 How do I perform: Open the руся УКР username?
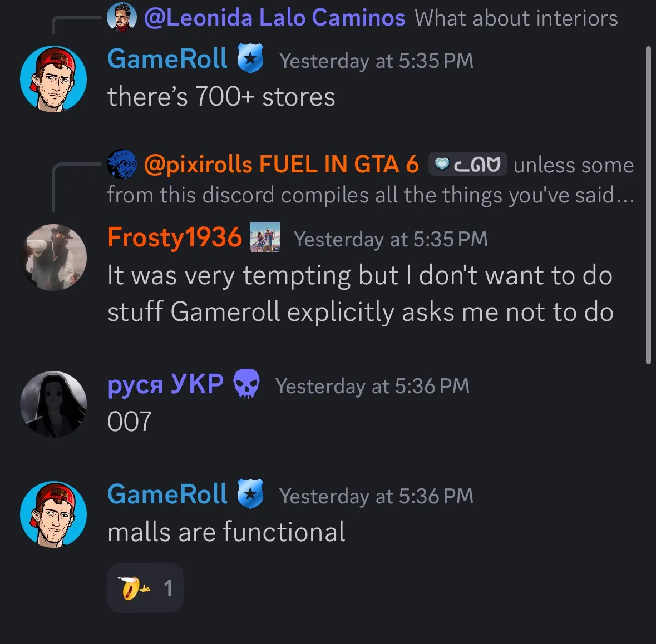(x=166, y=384)
